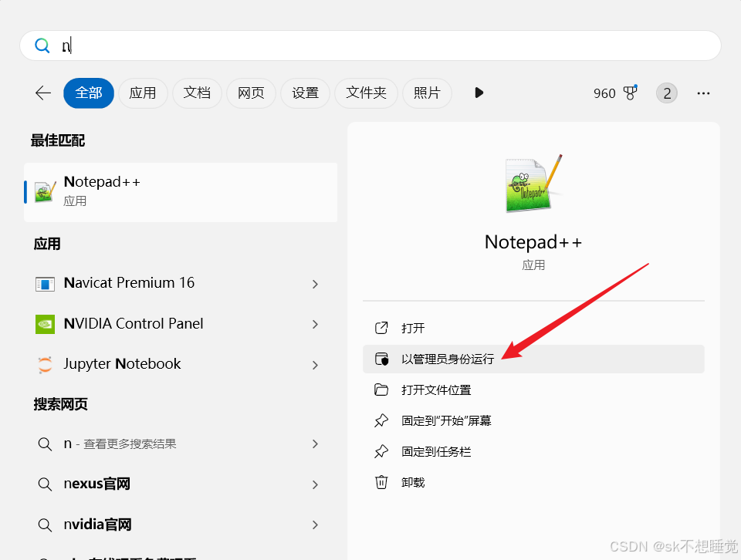Choose 卸载 to uninstall Notepad++
The height and width of the screenshot is (560, 741).
[533, 483]
